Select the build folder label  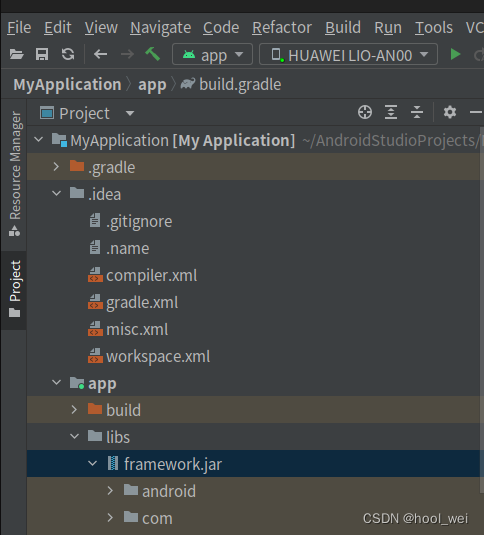click(x=123, y=410)
